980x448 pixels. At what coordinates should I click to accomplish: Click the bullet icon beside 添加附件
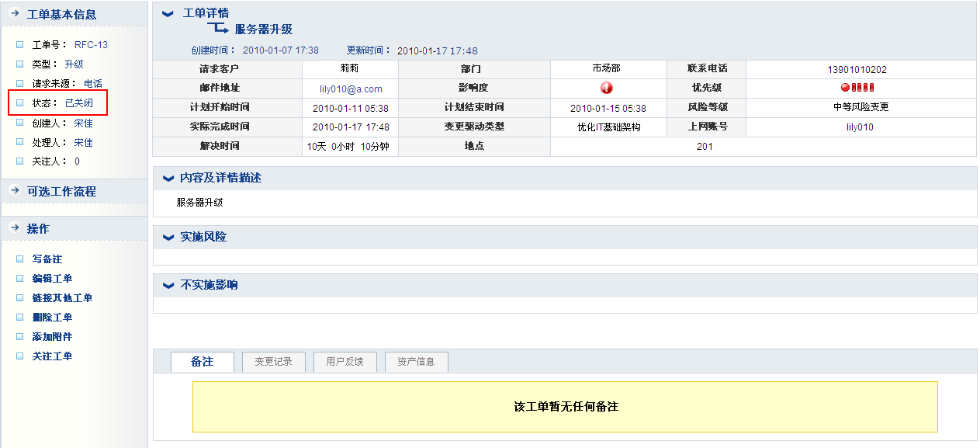point(20,337)
